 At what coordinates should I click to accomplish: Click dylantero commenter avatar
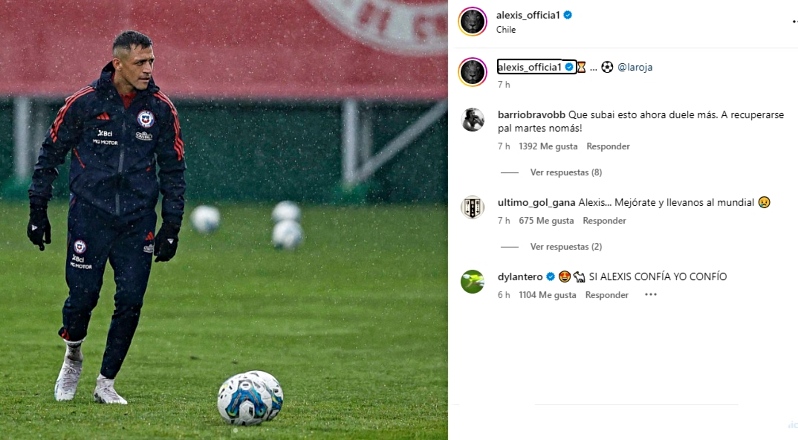tap(472, 282)
